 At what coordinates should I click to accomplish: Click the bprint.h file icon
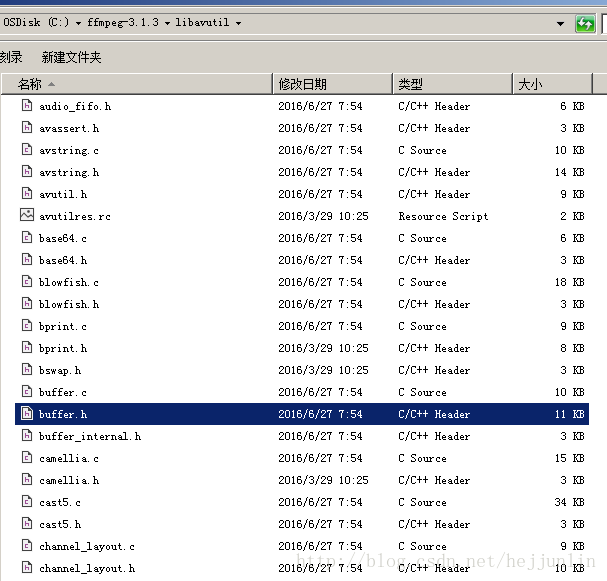(27, 348)
